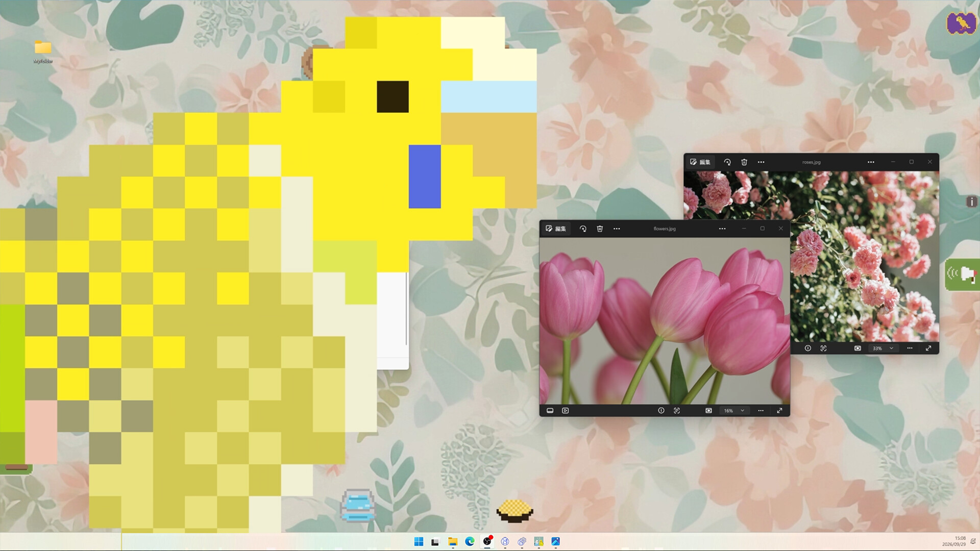
Task: Delete roses.jpg using trash icon
Action: (744, 162)
